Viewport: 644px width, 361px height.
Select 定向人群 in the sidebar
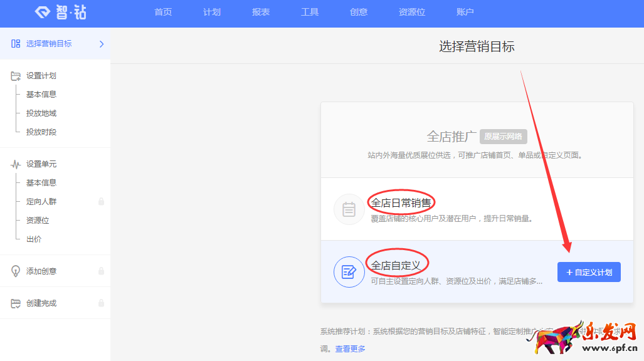pyautogui.click(x=41, y=202)
